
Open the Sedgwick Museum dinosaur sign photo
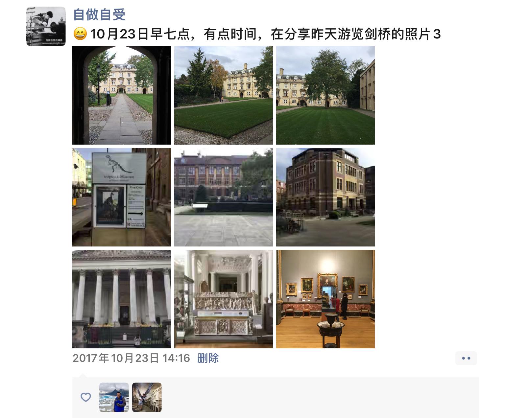click(x=122, y=197)
